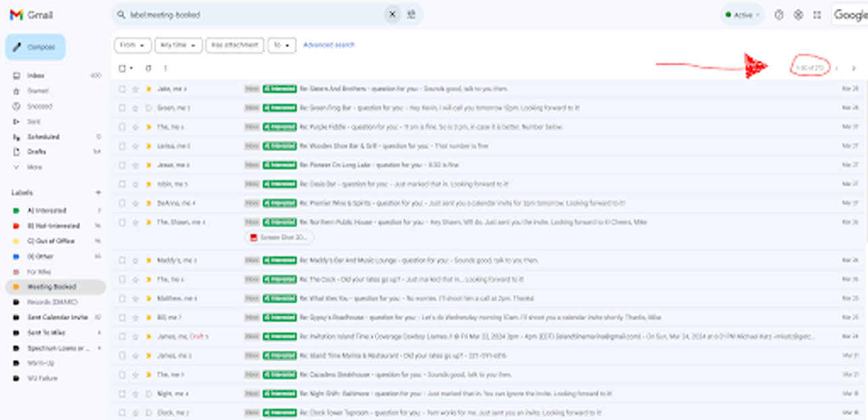Open the search options filter icon
Screen dimensions: 868x420
[411, 14]
